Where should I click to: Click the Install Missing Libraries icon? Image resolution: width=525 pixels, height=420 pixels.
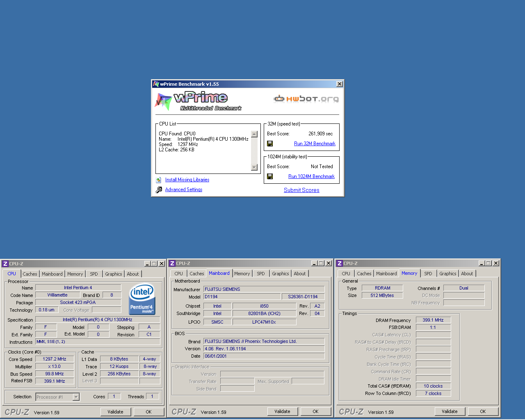pyautogui.click(x=159, y=180)
